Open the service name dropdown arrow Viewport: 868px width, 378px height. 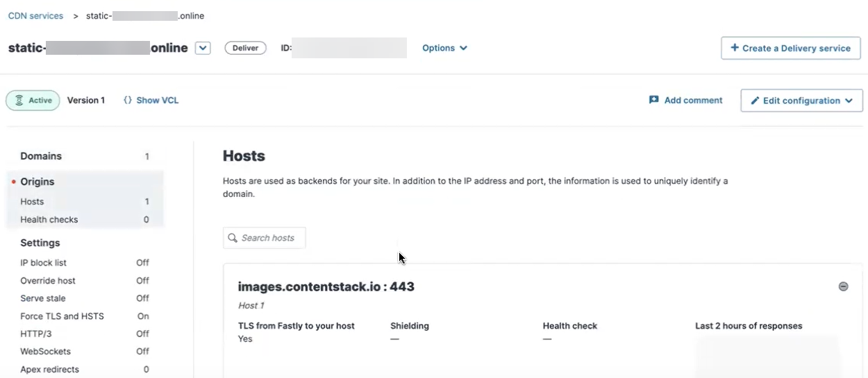[202, 49]
